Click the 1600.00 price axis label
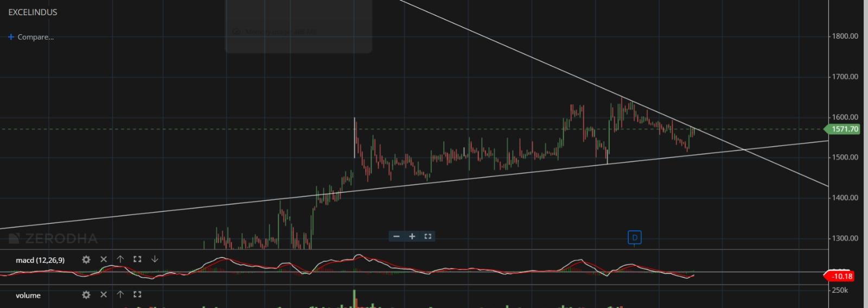Viewport: 868px width, 308px height. pyautogui.click(x=845, y=117)
